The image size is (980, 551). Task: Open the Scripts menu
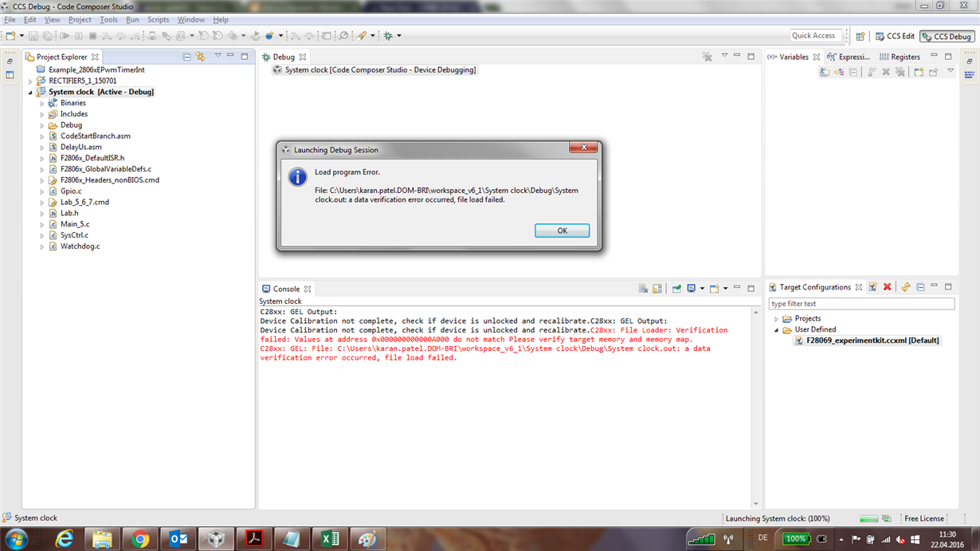pyautogui.click(x=158, y=19)
